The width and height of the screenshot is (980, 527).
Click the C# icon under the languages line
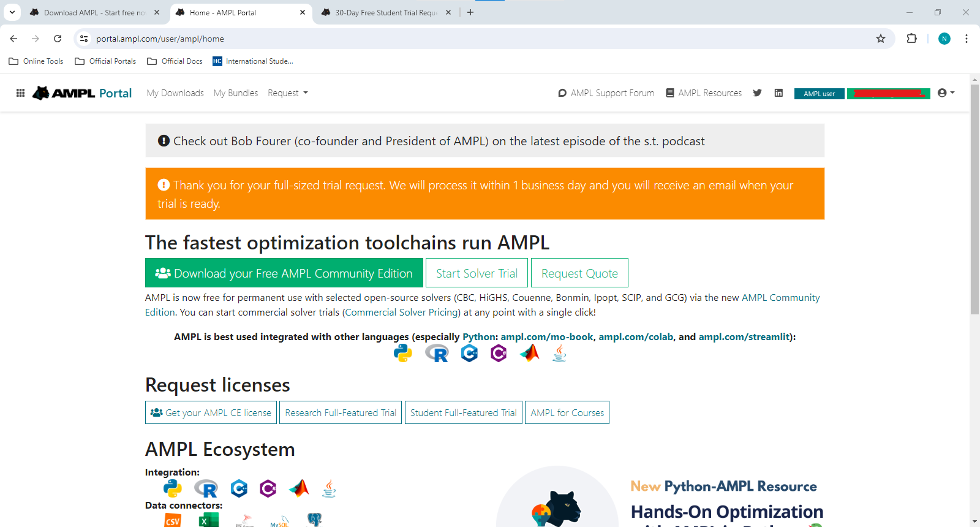[499, 353]
